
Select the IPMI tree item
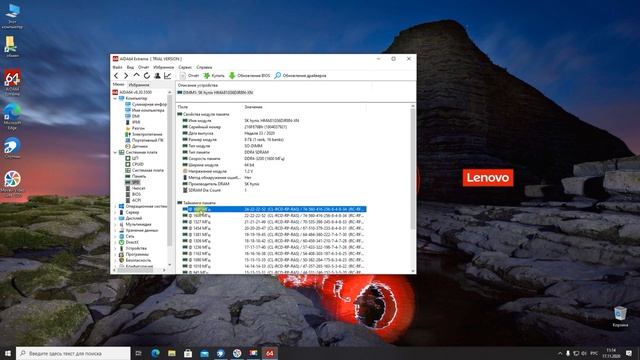[133, 122]
